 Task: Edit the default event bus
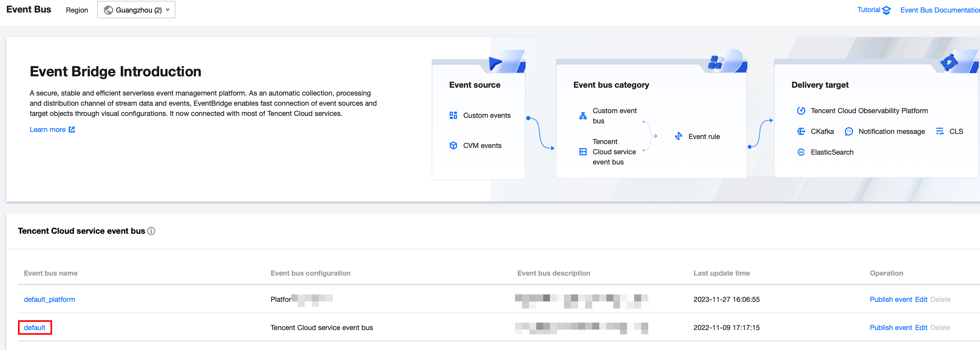(x=921, y=328)
